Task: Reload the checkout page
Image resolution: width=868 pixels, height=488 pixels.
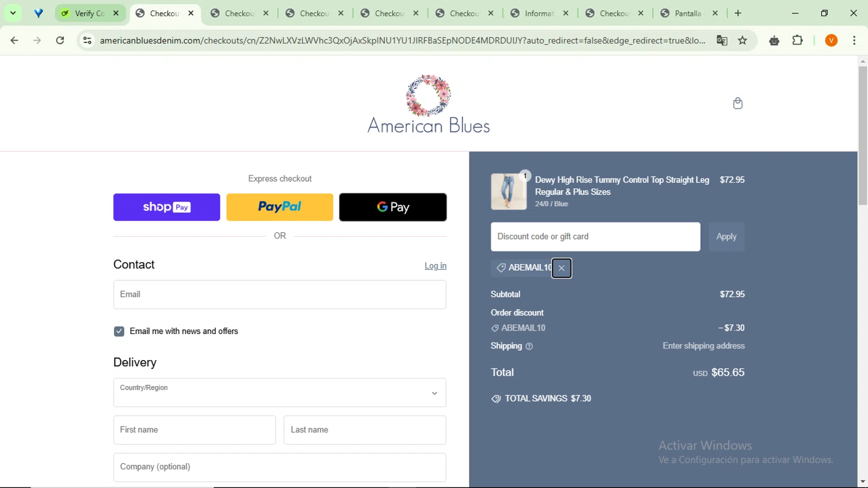Action: pyautogui.click(x=60, y=41)
